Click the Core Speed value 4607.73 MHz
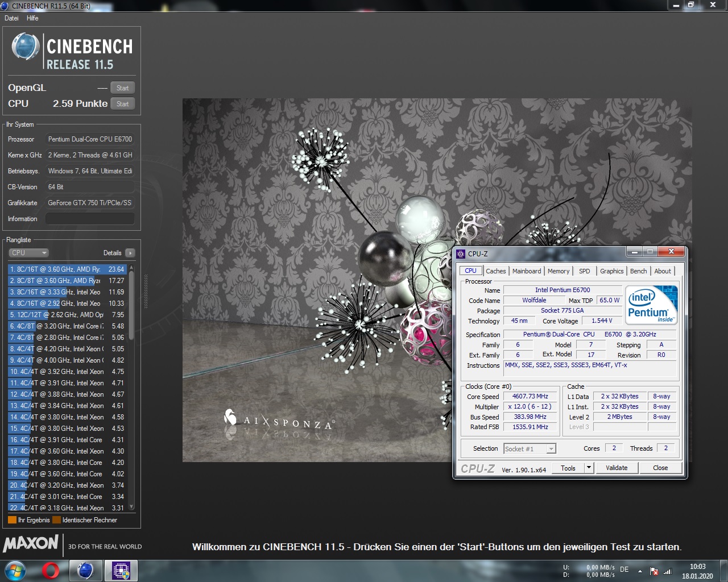Screen dimensions: 728x582 pyautogui.click(x=530, y=397)
